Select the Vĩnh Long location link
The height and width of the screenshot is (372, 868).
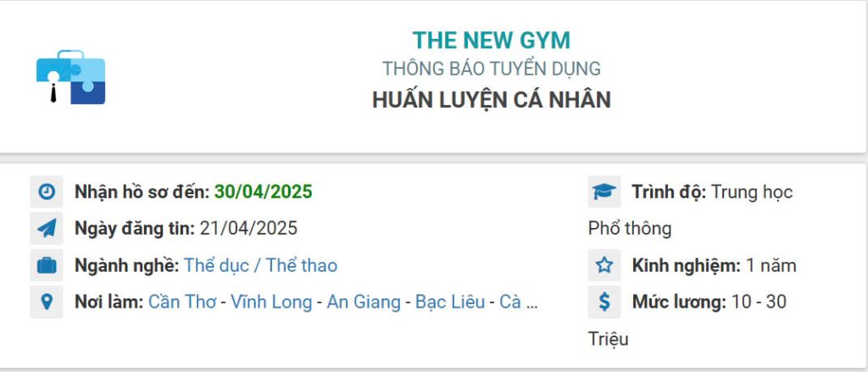point(270,302)
